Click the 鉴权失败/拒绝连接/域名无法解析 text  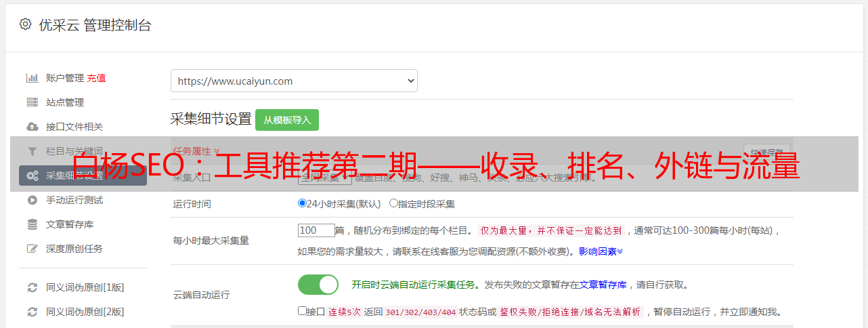click(x=570, y=312)
